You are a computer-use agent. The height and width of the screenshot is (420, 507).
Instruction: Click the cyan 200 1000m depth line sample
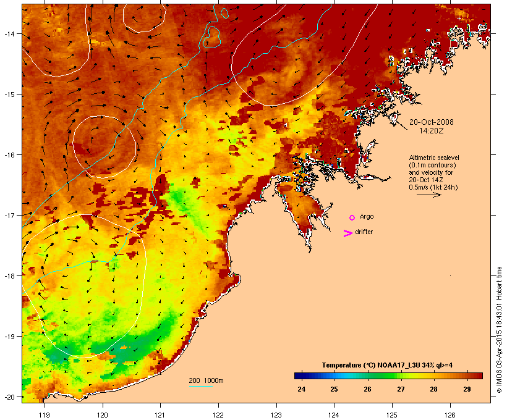[201, 386]
